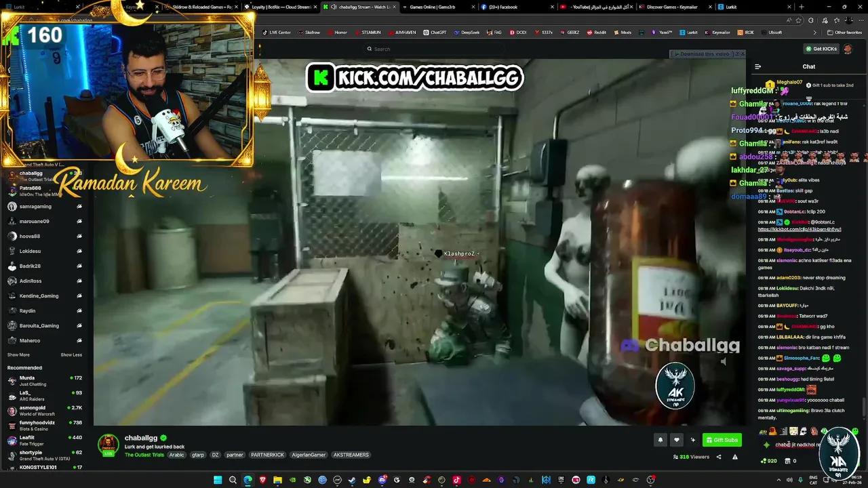Open TikTok from the taskbar
Screen dimensions: 868x488
456,480
